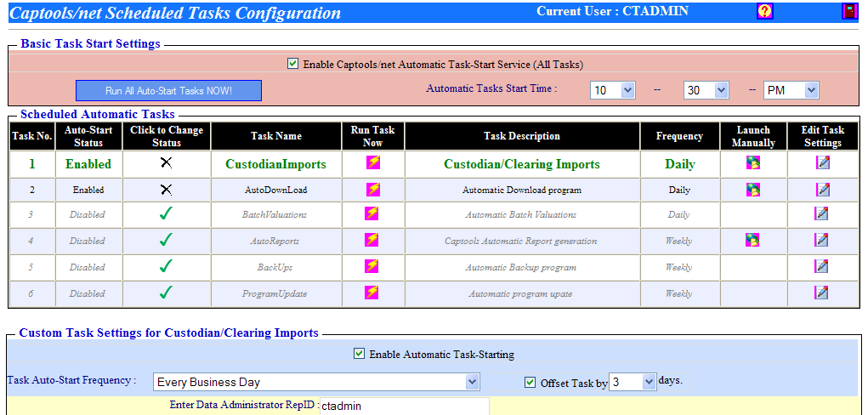The width and height of the screenshot is (868, 415).
Task: Click Auto-Start Status column header
Action: click(x=88, y=136)
